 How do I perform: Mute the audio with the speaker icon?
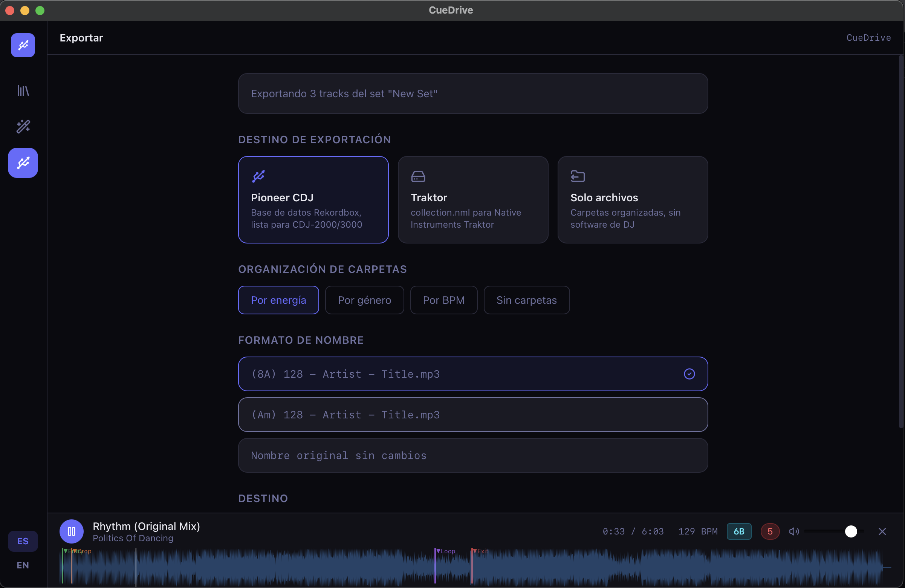click(794, 531)
